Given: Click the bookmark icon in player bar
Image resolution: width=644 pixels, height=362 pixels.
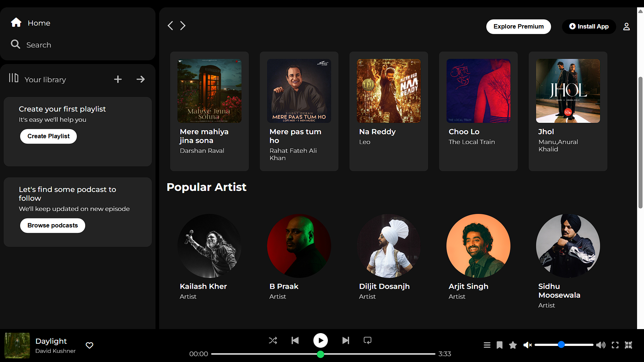Looking at the screenshot, I should click(x=499, y=345).
